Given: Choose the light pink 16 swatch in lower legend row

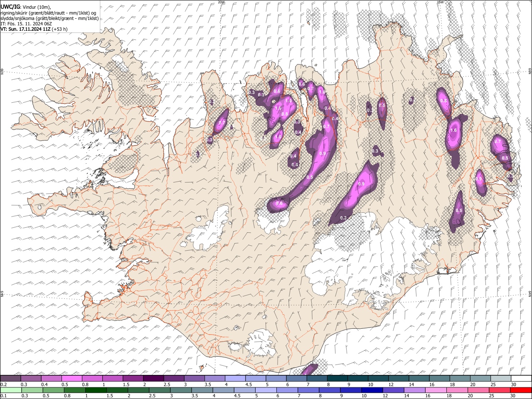Looking at the screenshot, I should 436,390.
